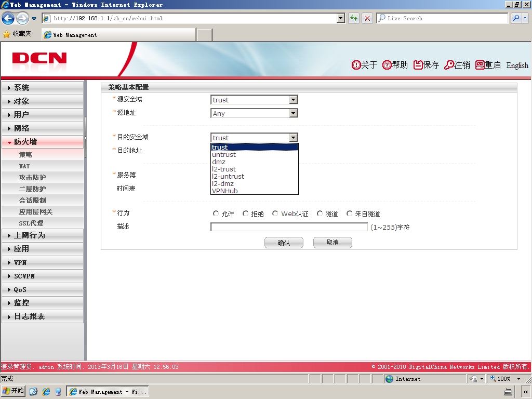Click the Windows 开始 Start button

14,391
